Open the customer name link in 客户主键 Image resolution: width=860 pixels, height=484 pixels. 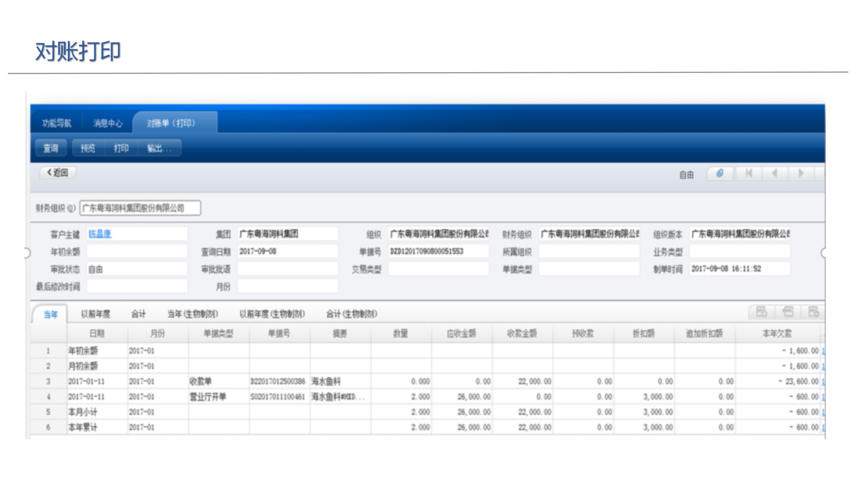(x=100, y=234)
